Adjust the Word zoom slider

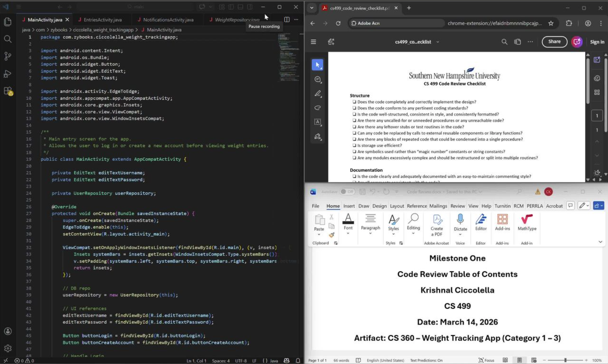(565, 360)
